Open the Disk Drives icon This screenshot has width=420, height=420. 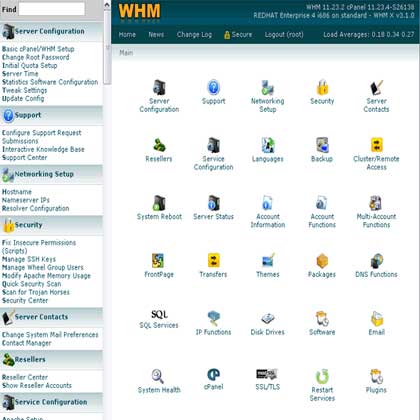[x=268, y=319]
